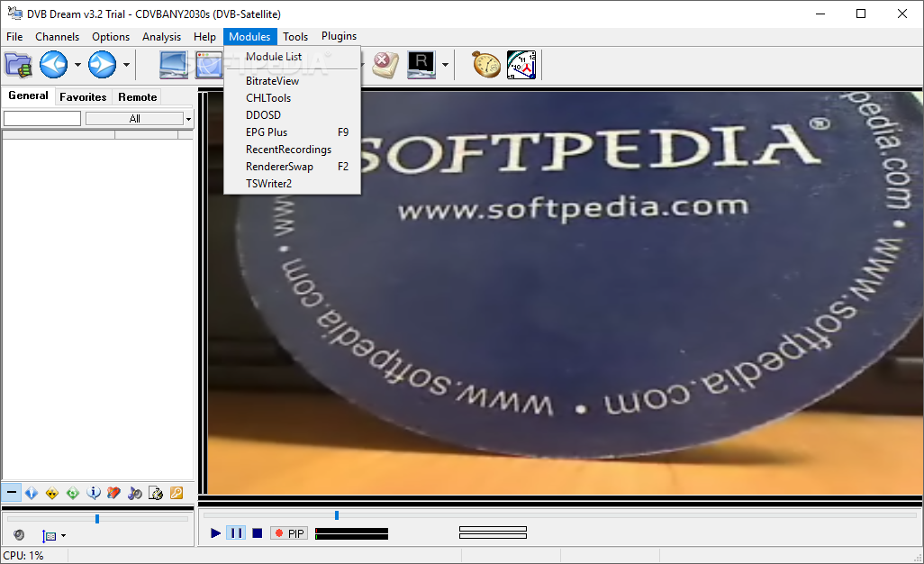Click the EPG resize book icon
Screen dimensions: 924x564
49,536
